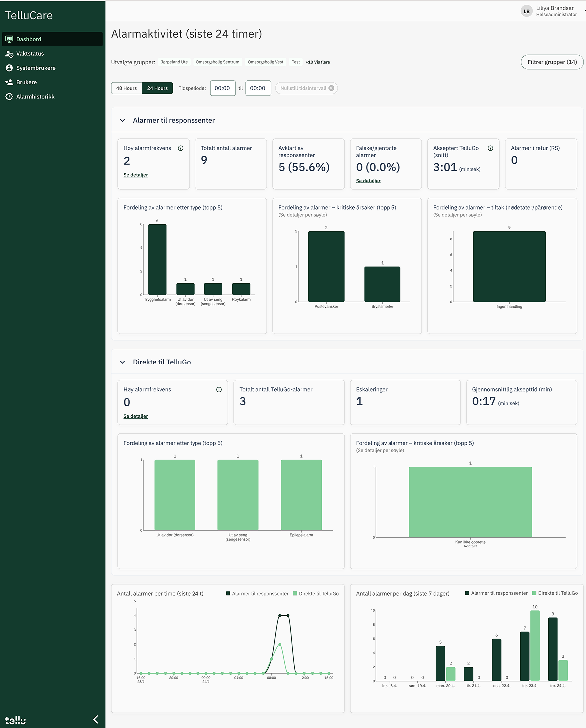Click the start time field in Tidsperiode
Viewport: 586px width, 728px height.
tap(222, 88)
